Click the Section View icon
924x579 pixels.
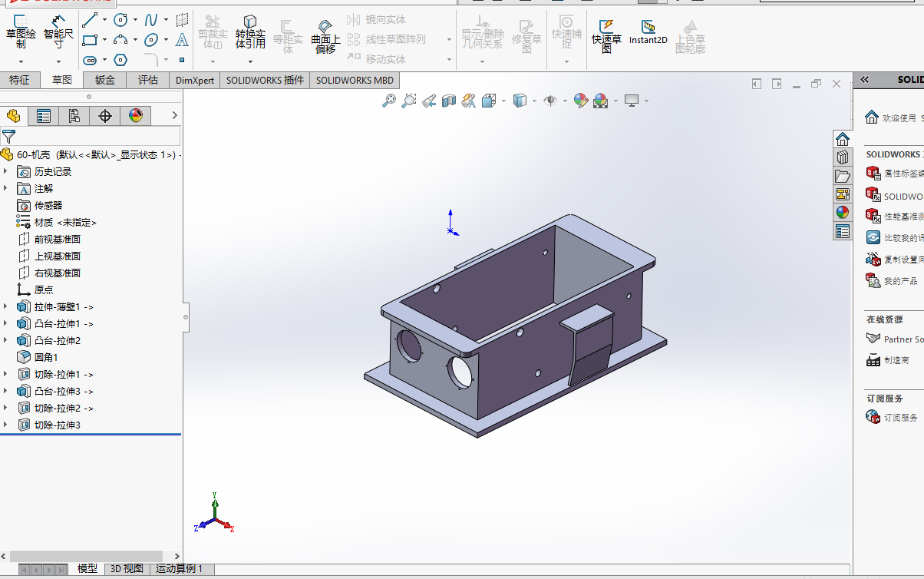[449, 101]
